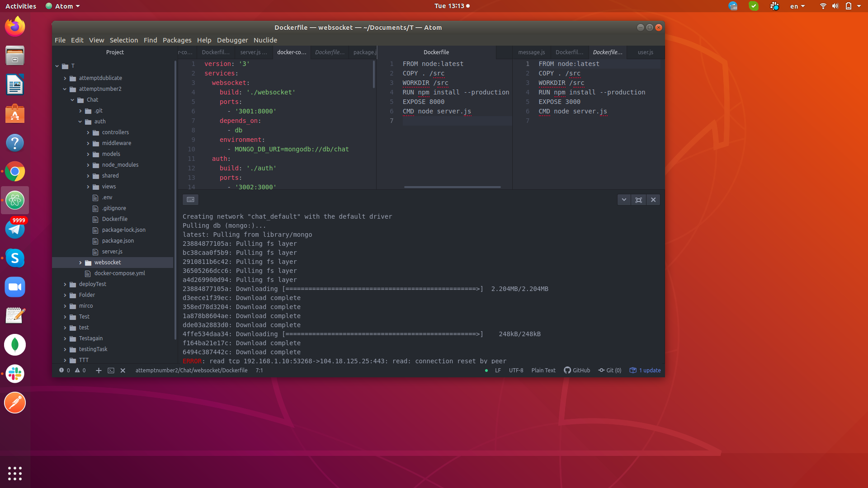Click the green status dot indicator
The height and width of the screenshot is (488, 868).
(486, 371)
